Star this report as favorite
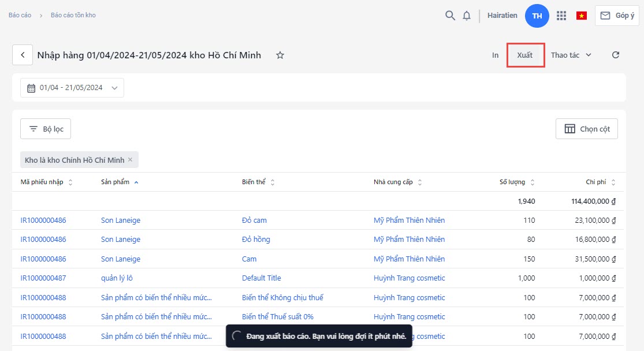 280,55
